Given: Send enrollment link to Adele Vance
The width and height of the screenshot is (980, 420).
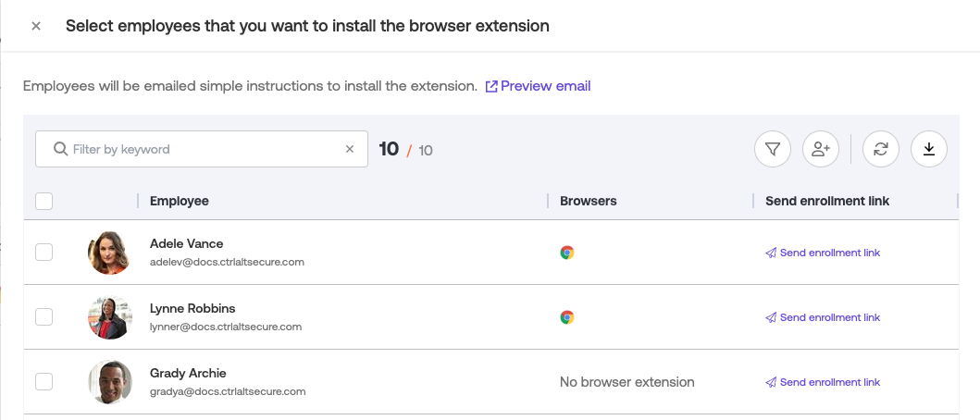Looking at the screenshot, I should [823, 253].
